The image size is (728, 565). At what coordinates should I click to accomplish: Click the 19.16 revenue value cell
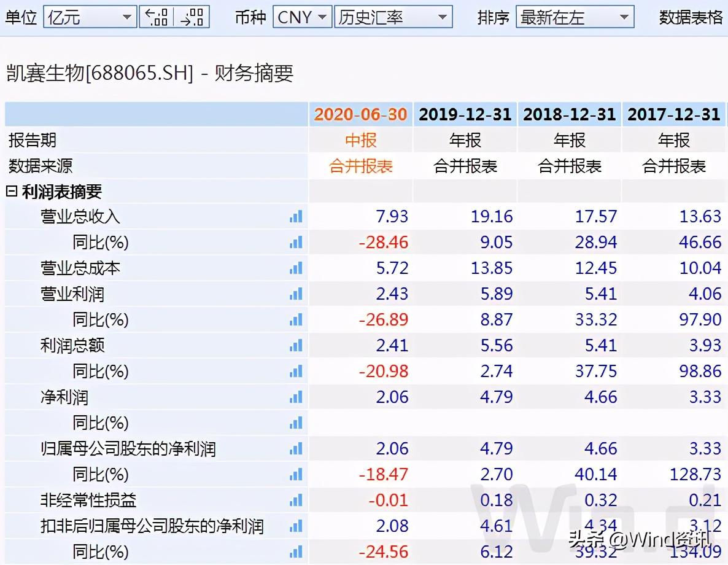tap(465, 217)
